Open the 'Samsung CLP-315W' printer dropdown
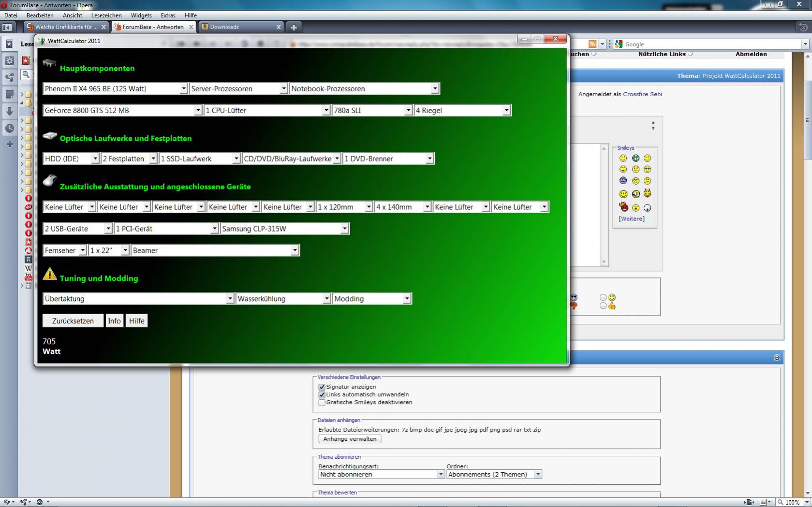Viewport: 812px width, 507px height. 285,229
